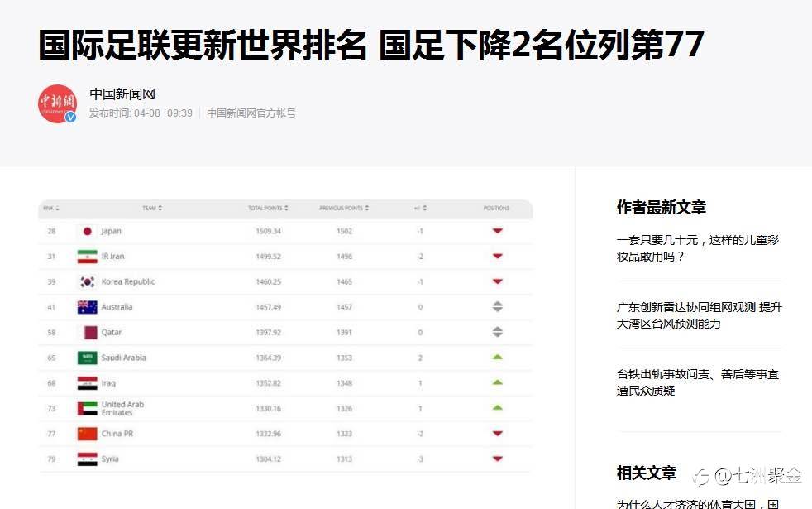Click the Australia flag icon
This screenshot has height=509, width=812.
[87, 307]
